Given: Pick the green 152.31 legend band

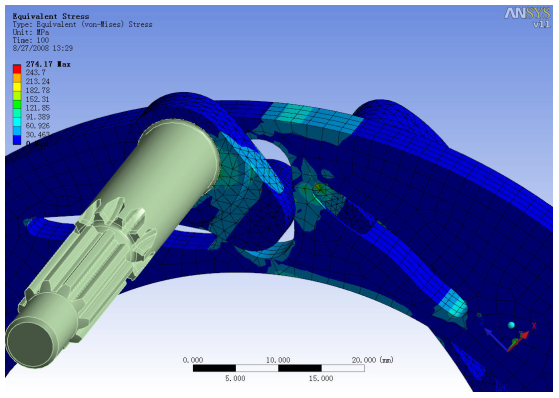Looking at the screenshot, I should point(17,104).
